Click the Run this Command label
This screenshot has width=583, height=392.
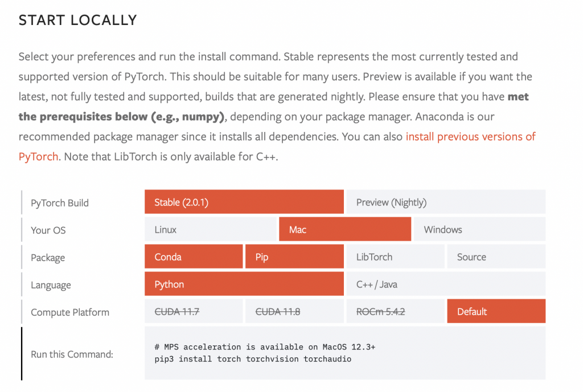tap(72, 354)
